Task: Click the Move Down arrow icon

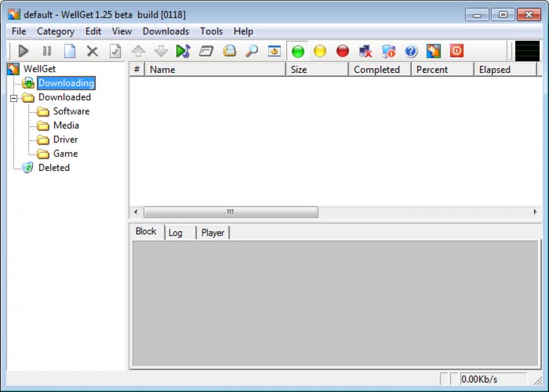Action: (x=161, y=51)
